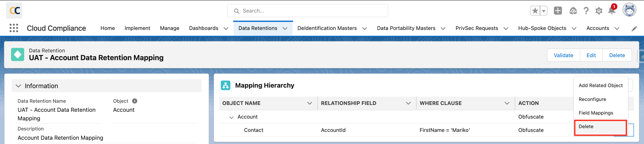The height and width of the screenshot is (144, 644).
Task: Collapse the Account row in hierarchy
Action: tap(231, 117)
